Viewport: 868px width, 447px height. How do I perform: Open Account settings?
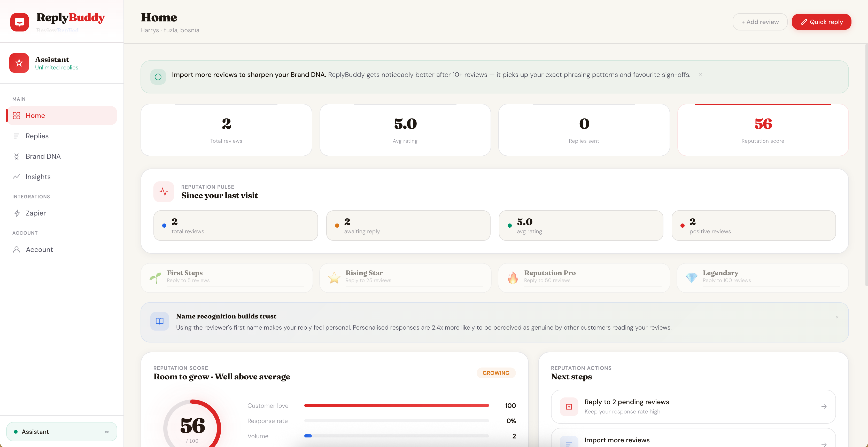point(39,249)
